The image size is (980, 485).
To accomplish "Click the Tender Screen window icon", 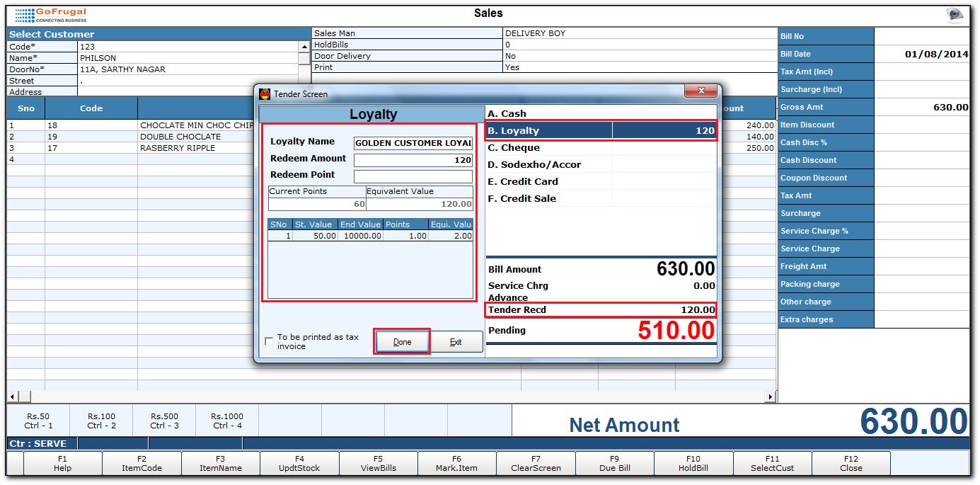I will [265, 93].
